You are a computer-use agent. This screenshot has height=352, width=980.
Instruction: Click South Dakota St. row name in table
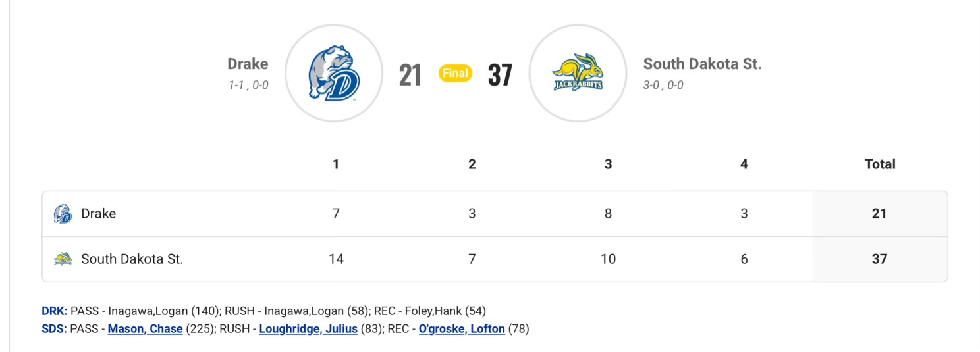click(132, 259)
